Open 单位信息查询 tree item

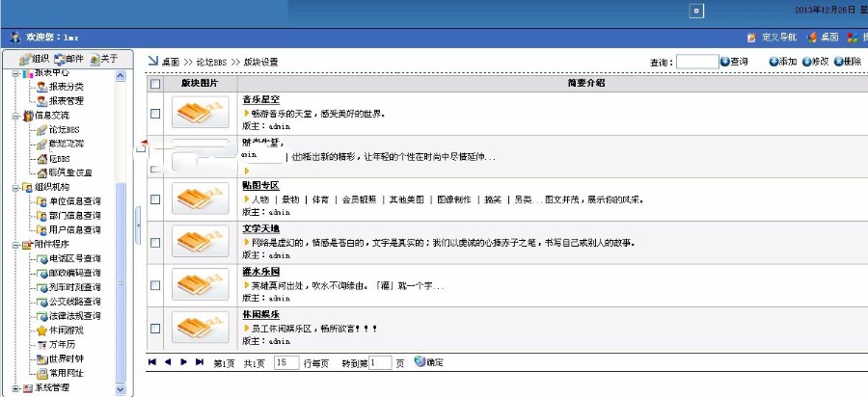pos(68,201)
